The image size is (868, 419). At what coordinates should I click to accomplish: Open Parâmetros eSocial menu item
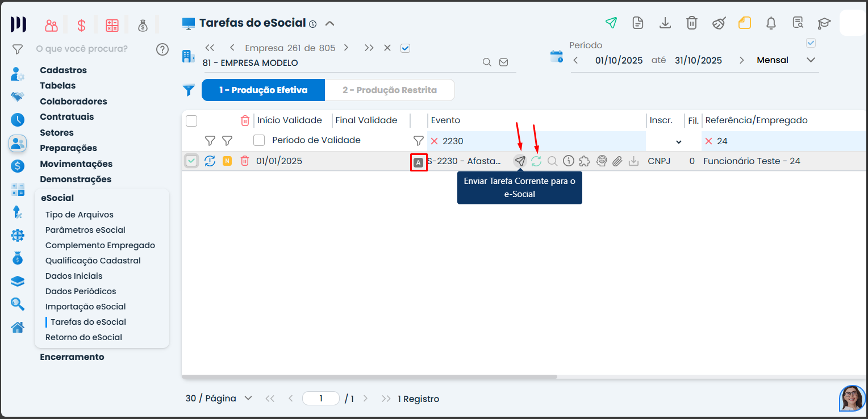coord(85,230)
